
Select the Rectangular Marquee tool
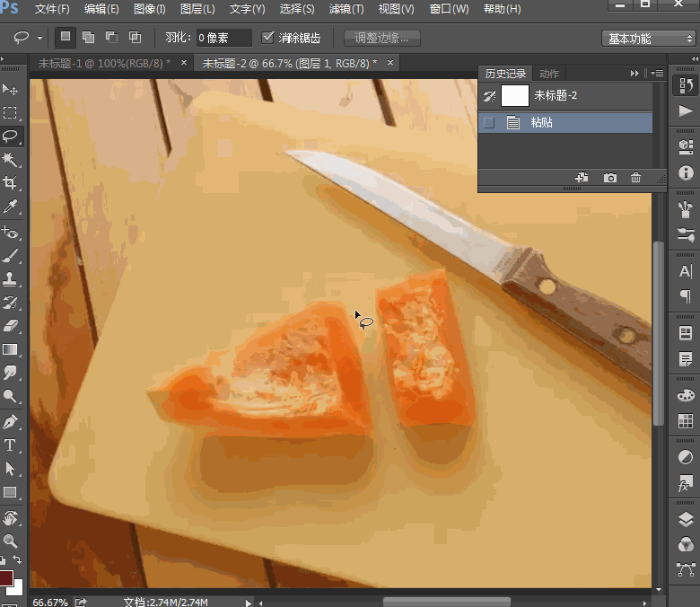pyautogui.click(x=10, y=112)
